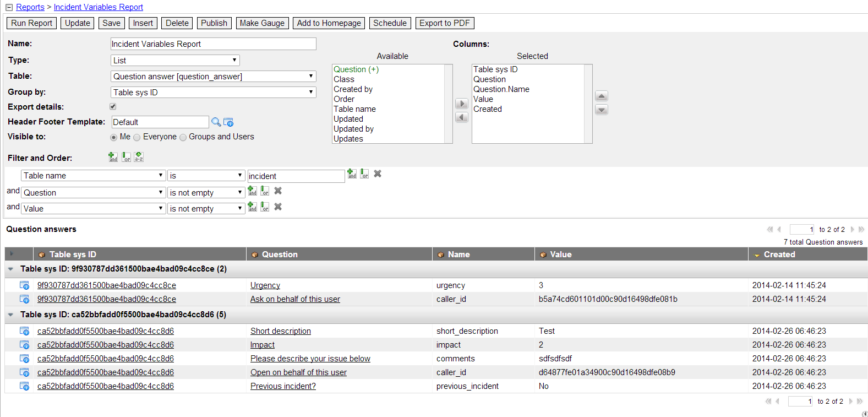
Task: Click the Publish button
Action: [214, 23]
